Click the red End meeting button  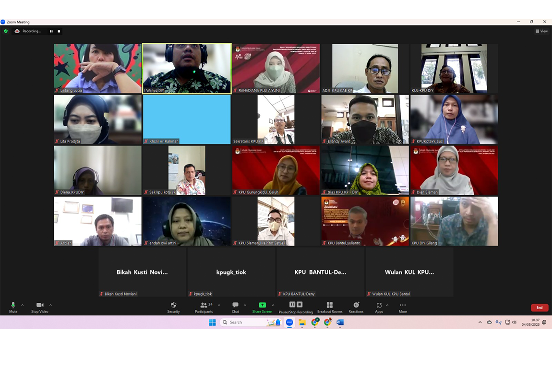[539, 308]
